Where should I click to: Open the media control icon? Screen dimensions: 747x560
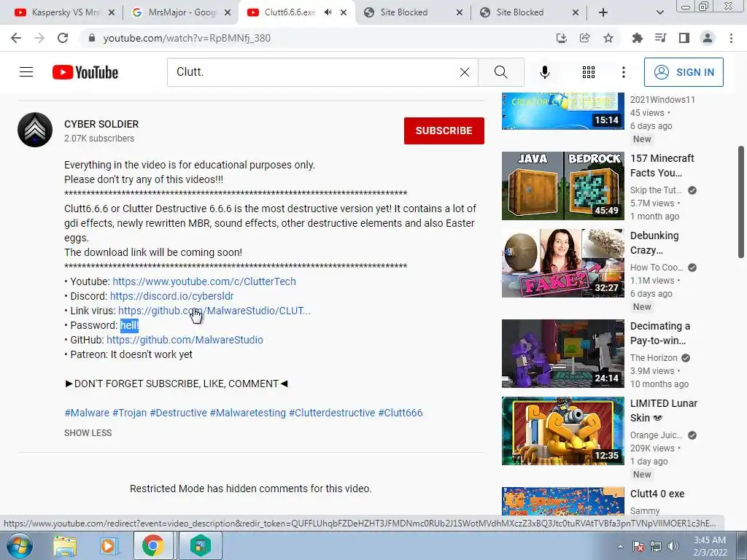click(x=660, y=38)
